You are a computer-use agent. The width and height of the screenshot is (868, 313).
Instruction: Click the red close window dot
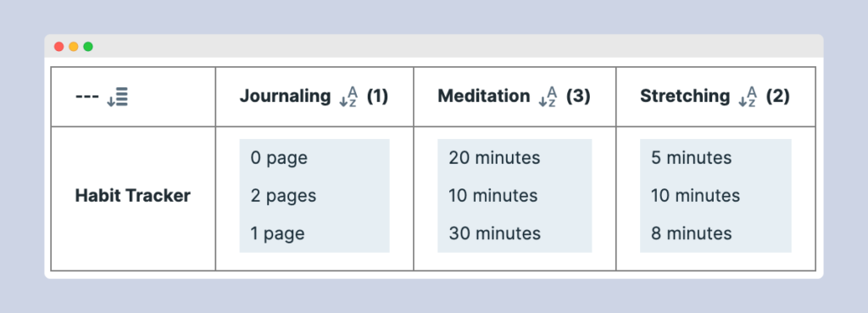[x=58, y=47]
